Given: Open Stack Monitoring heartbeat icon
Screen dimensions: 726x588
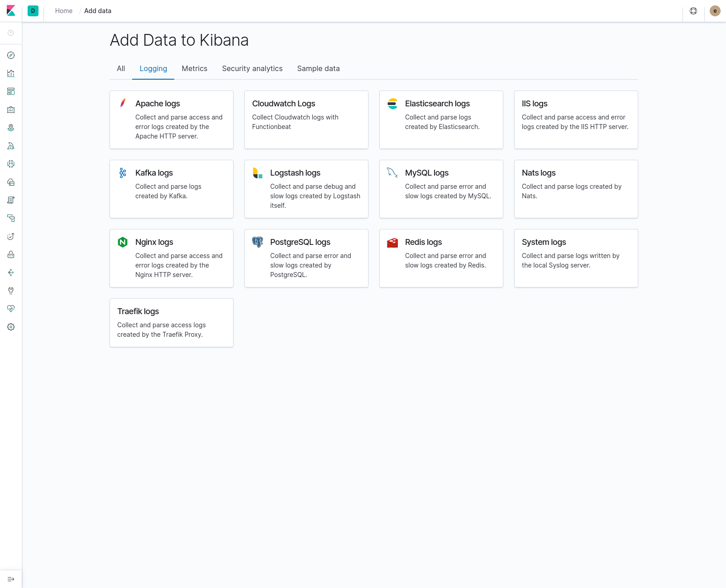Looking at the screenshot, I should 11,308.
